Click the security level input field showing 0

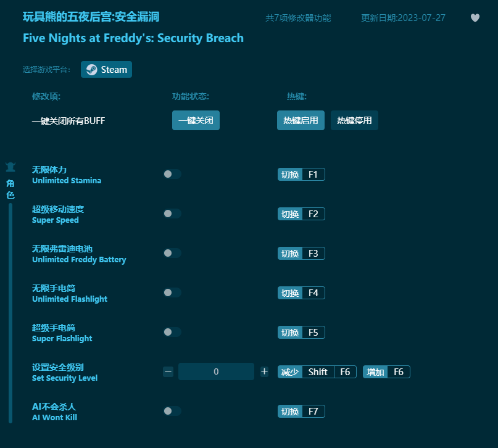[216, 371]
